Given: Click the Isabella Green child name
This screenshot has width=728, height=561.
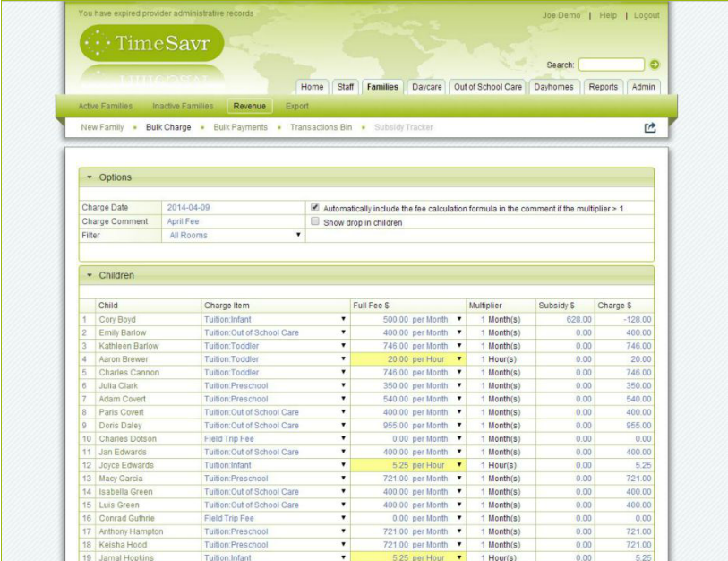Looking at the screenshot, I should click(x=125, y=492).
